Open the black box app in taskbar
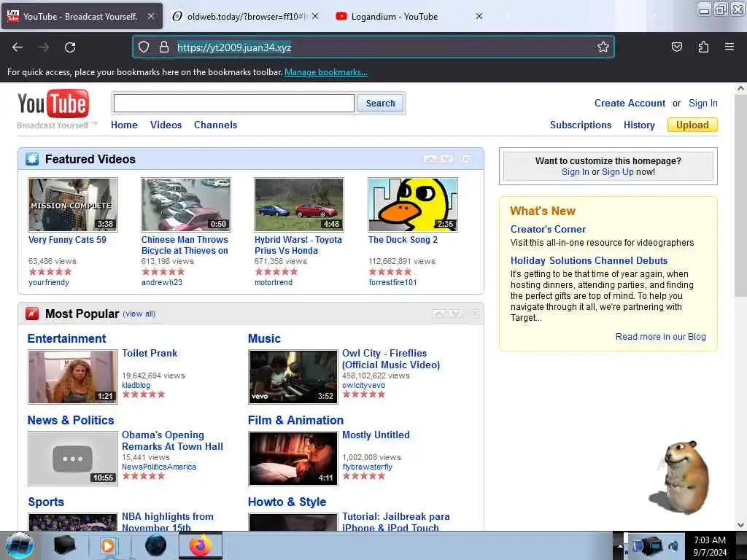Screen dimensions: 747x560 pos(64,545)
